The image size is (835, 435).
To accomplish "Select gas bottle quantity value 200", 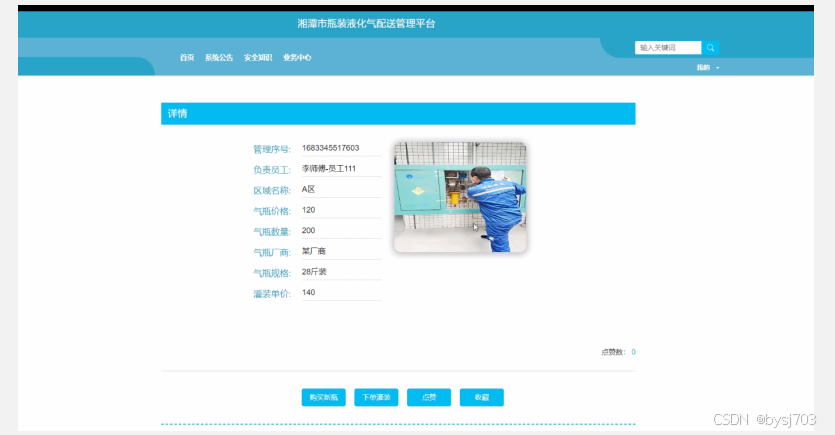I will point(308,231).
